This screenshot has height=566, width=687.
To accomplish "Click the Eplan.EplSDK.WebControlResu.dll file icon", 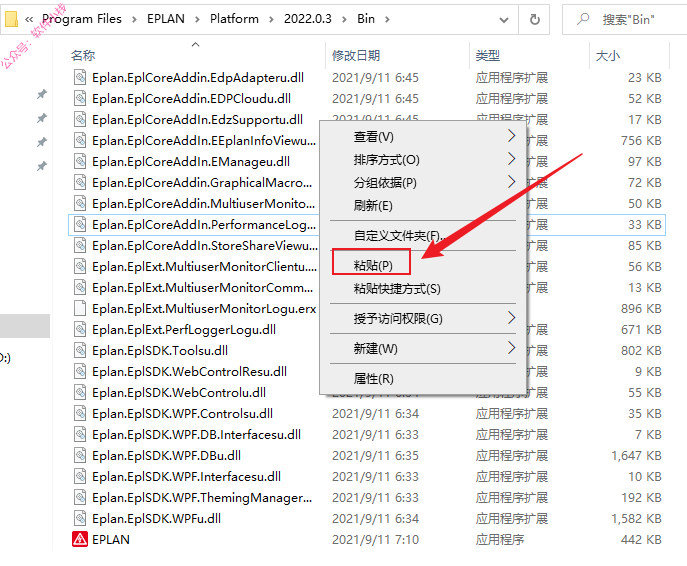I will click(x=80, y=371).
